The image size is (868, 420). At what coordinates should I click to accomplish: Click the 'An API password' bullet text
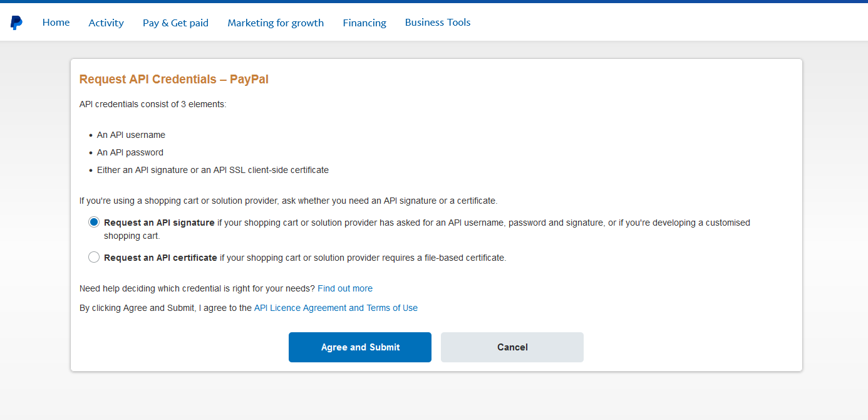130,152
